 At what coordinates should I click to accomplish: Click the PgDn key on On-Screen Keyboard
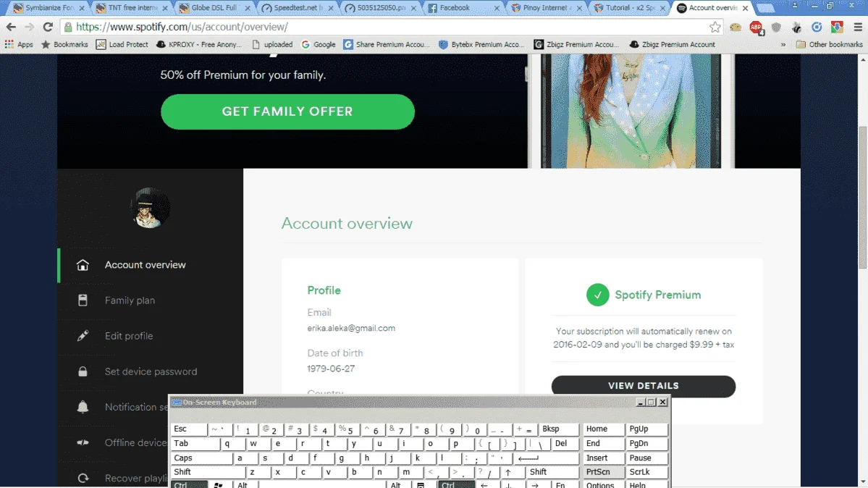click(x=646, y=444)
